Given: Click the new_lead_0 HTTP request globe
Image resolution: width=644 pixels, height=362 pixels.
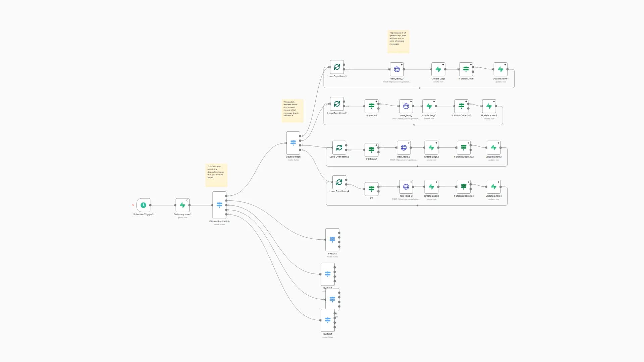Looking at the screenshot, I should click(x=397, y=69).
